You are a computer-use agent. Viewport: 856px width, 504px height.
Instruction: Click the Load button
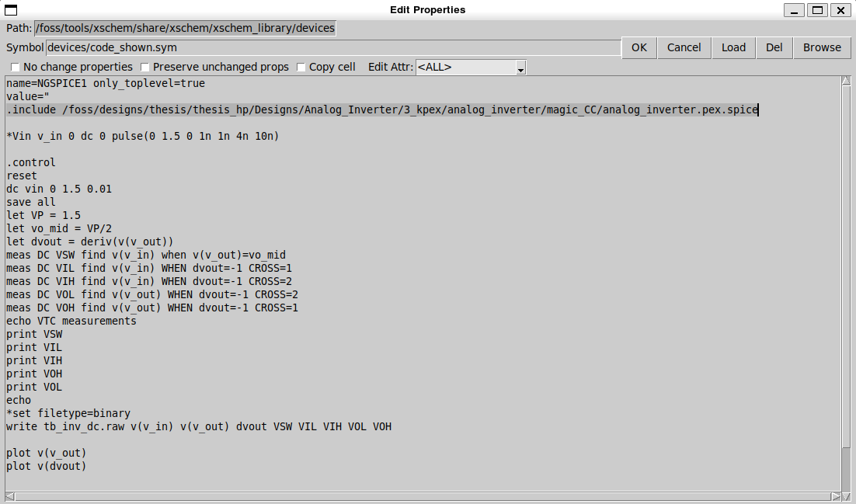[732, 47]
